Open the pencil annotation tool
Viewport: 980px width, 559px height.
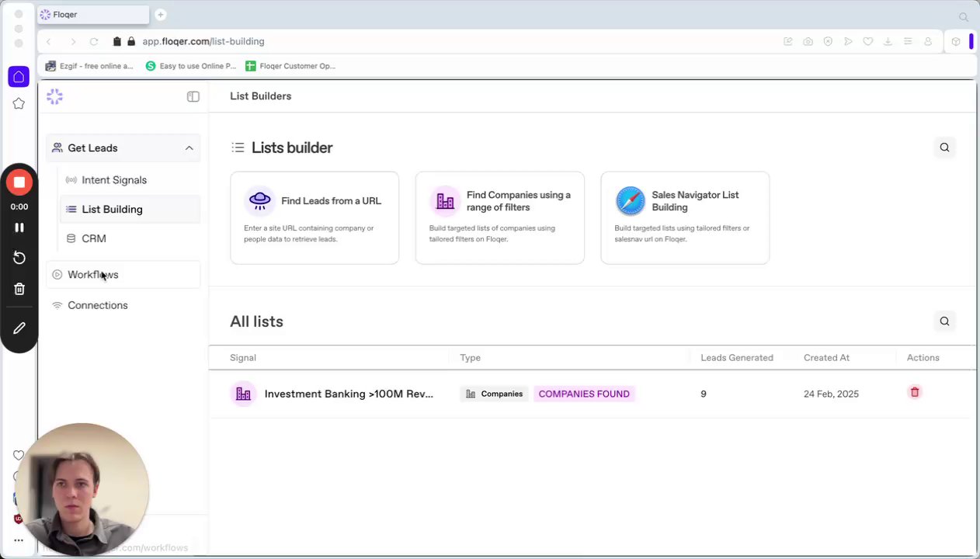click(x=19, y=328)
